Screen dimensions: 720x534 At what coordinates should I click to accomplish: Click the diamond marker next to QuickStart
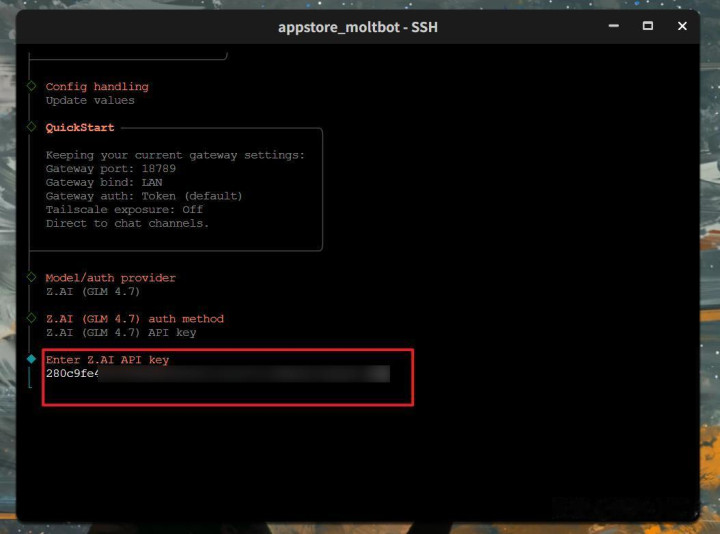[x=31, y=128]
